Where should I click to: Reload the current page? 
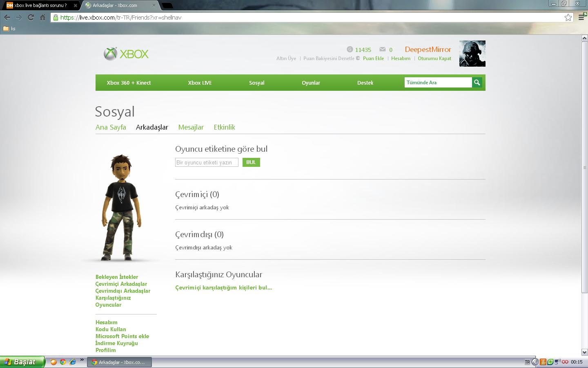(31, 17)
